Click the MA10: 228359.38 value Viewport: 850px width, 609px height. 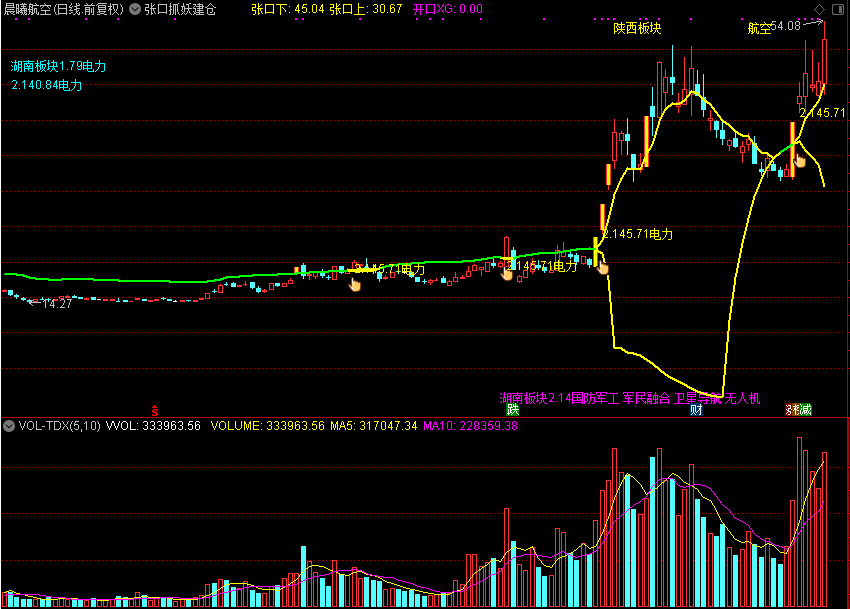pos(470,426)
